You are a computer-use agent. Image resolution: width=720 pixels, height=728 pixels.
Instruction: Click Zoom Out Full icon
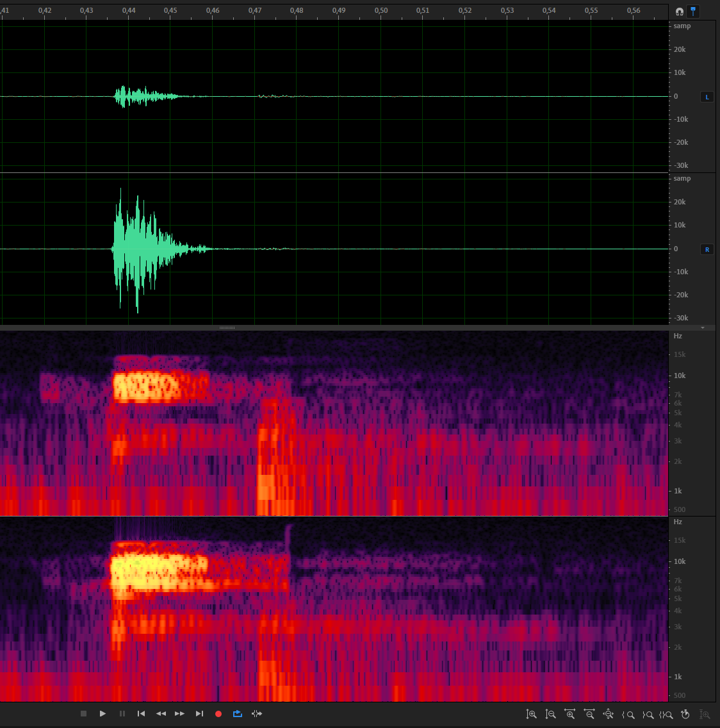tap(609, 715)
